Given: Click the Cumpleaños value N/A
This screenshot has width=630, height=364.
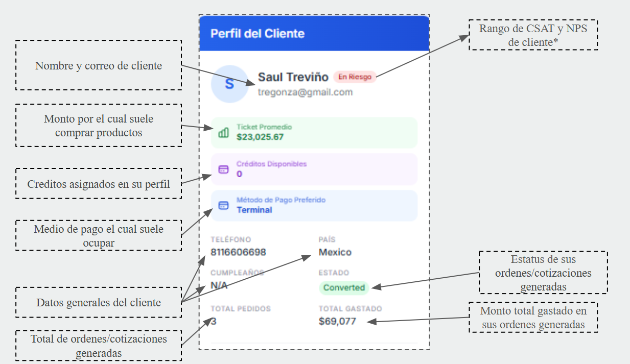Looking at the screenshot, I should pyautogui.click(x=219, y=285).
